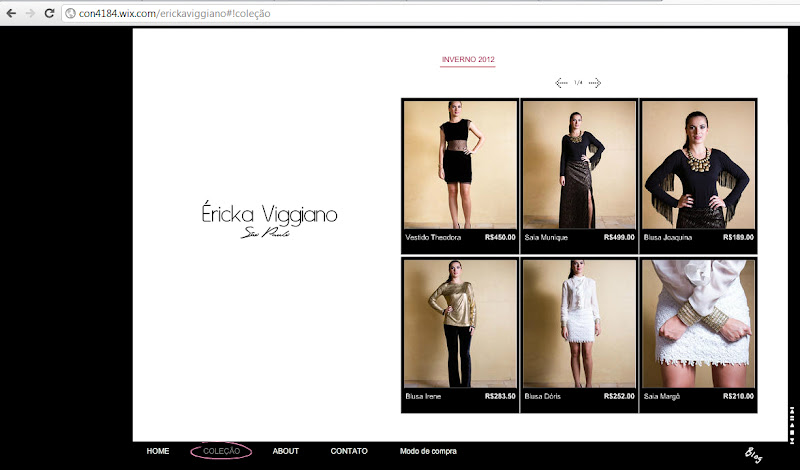
Task: Click the Blusa Dóris caption text
Action: click(x=542, y=396)
